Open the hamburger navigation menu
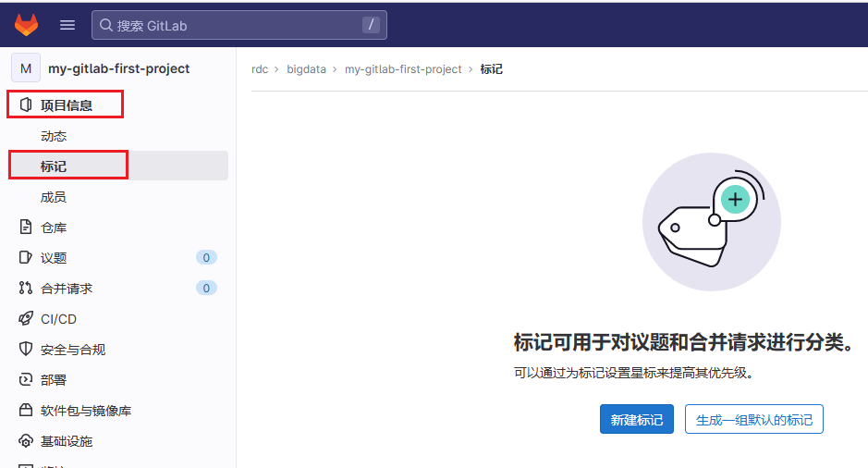Screen dimensions: 868x468 [67, 25]
